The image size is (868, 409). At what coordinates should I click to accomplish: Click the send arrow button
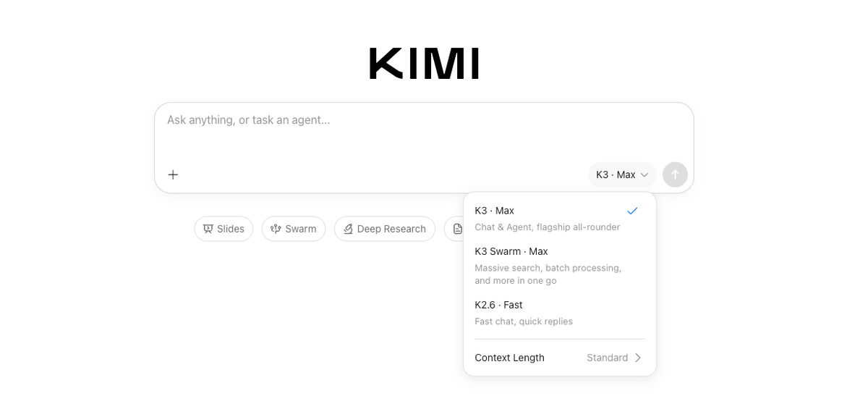(x=675, y=174)
